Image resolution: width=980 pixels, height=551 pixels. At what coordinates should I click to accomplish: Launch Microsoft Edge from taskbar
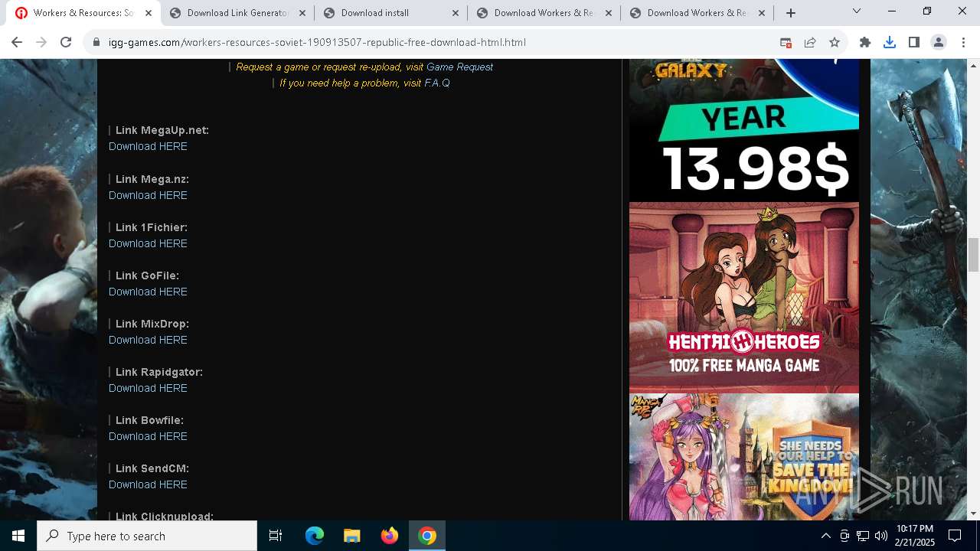(x=315, y=536)
